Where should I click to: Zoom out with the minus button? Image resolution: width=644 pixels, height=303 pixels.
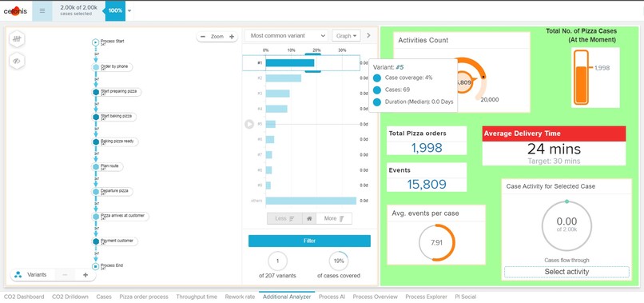(x=203, y=37)
